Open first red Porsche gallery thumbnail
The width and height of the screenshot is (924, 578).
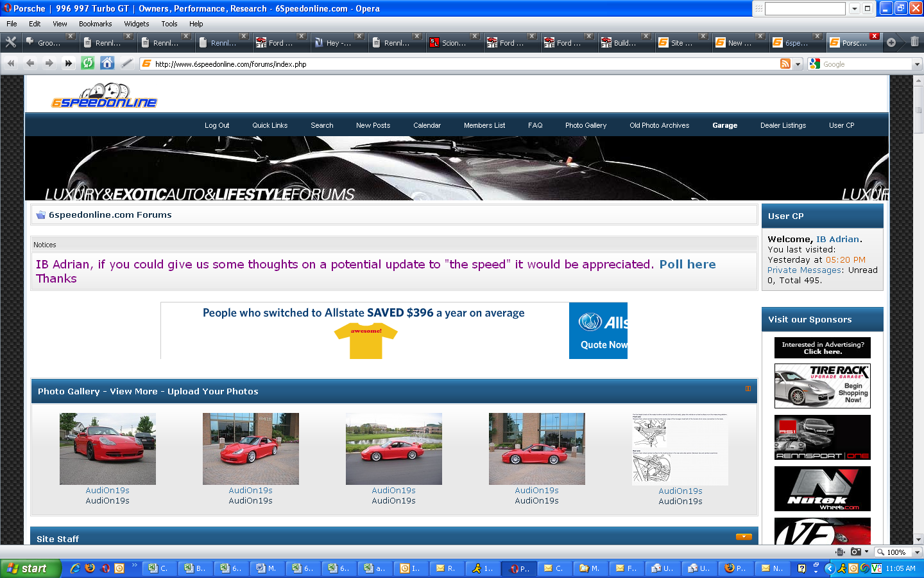107,448
